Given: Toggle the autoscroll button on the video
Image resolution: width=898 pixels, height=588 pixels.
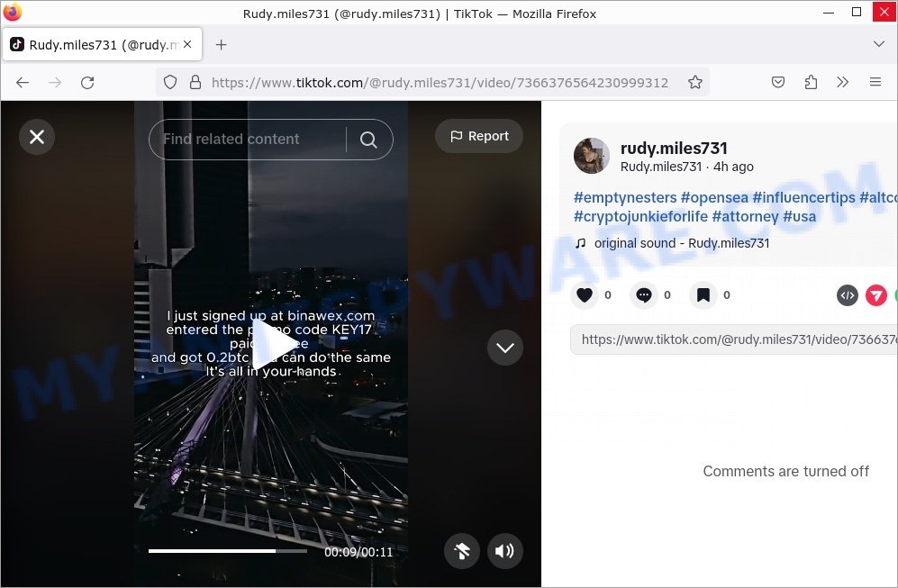Looking at the screenshot, I should pyautogui.click(x=461, y=551).
